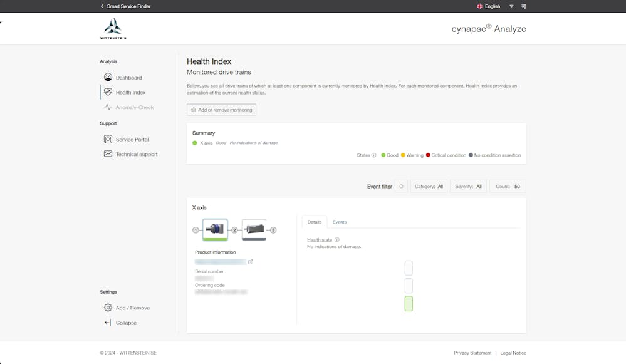Viewport: 626px width, 364px height.
Task: Click the middle health indicator box
Action: [409, 286]
